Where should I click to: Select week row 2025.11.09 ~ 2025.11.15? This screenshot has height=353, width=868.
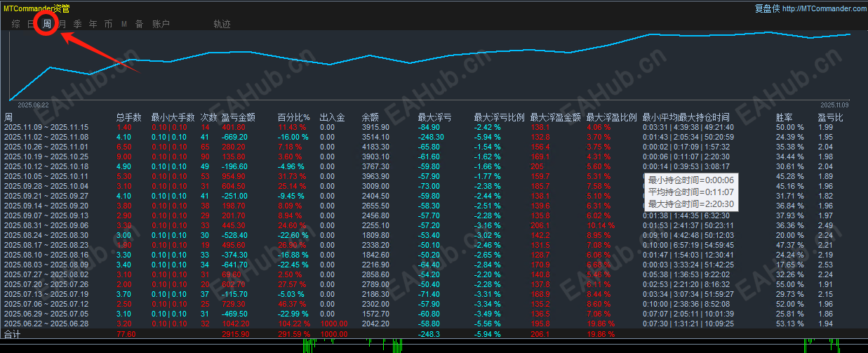click(434, 127)
